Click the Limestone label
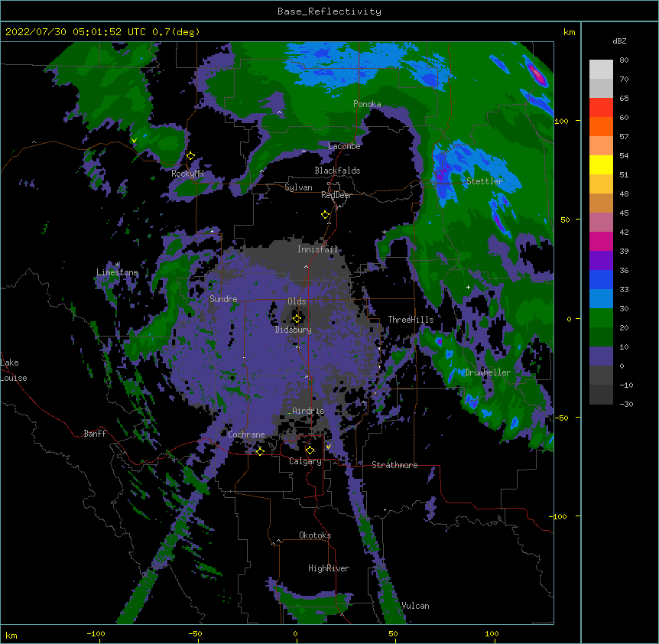Image resolution: width=659 pixels, height=644 pixels. coord(117,272)
